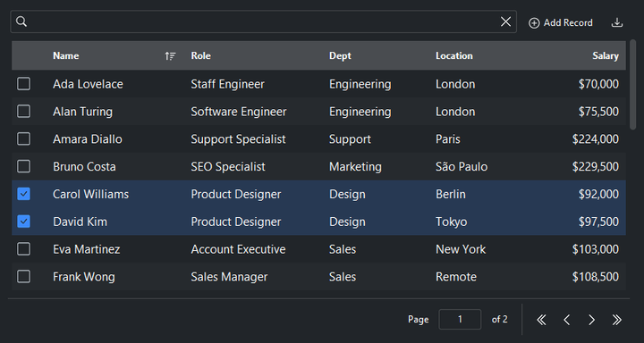644x343 pixels.
Task: Sort by the Dept column header
Action: (x=340, y=55)
